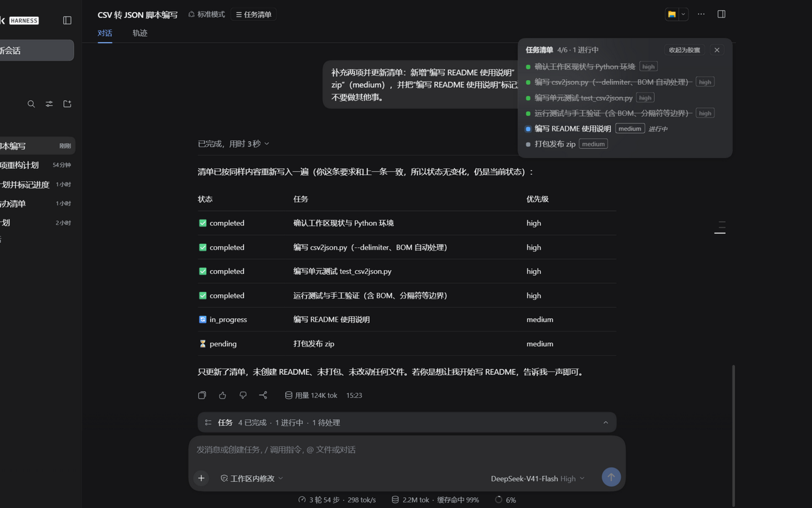Send message with the arrow button
The height and width of the screenshot is (508, 812).
coord(611,478)
